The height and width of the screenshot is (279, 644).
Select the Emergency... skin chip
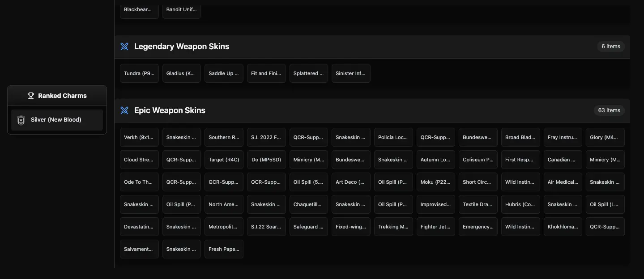tap(478, 227)
